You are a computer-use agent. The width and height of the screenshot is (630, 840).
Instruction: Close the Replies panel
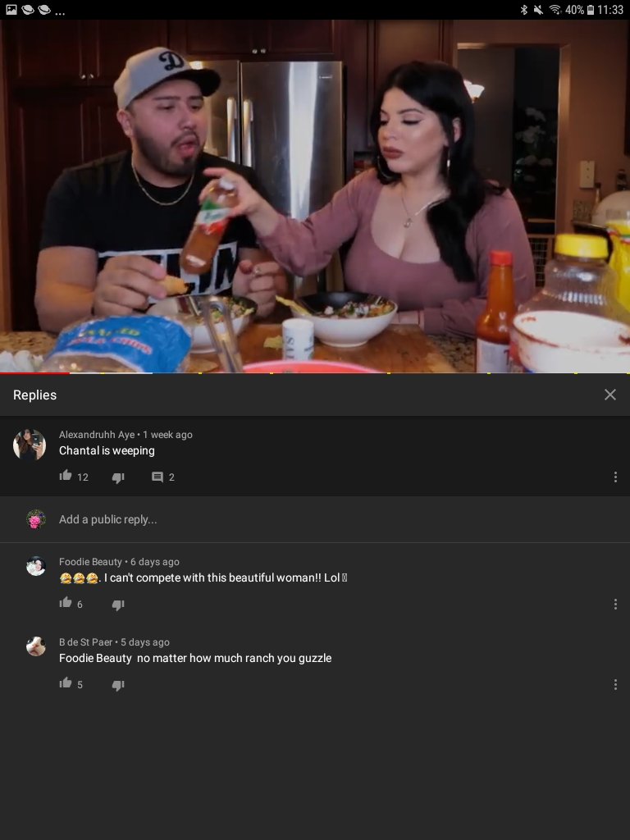(x=609, y=395)
